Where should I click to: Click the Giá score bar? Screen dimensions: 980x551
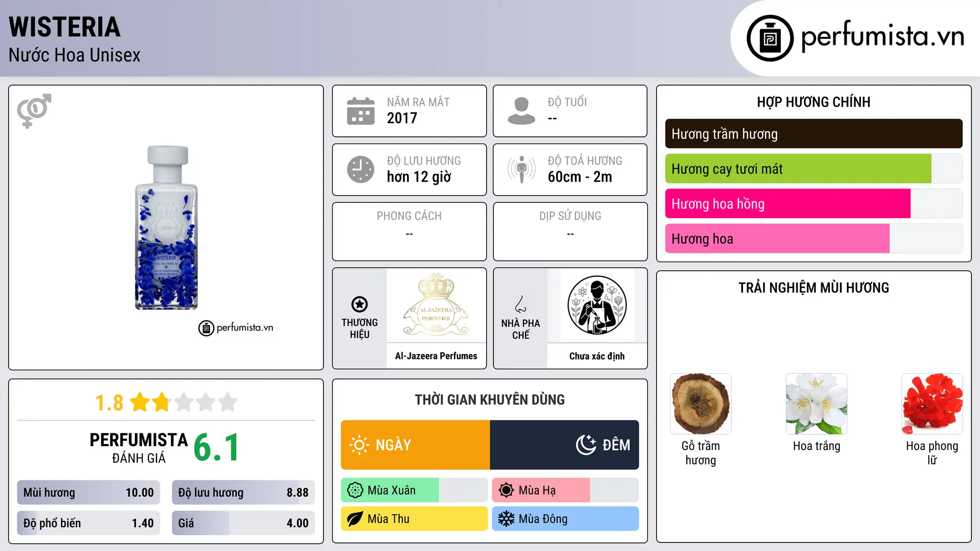click(x=243, y=523)
